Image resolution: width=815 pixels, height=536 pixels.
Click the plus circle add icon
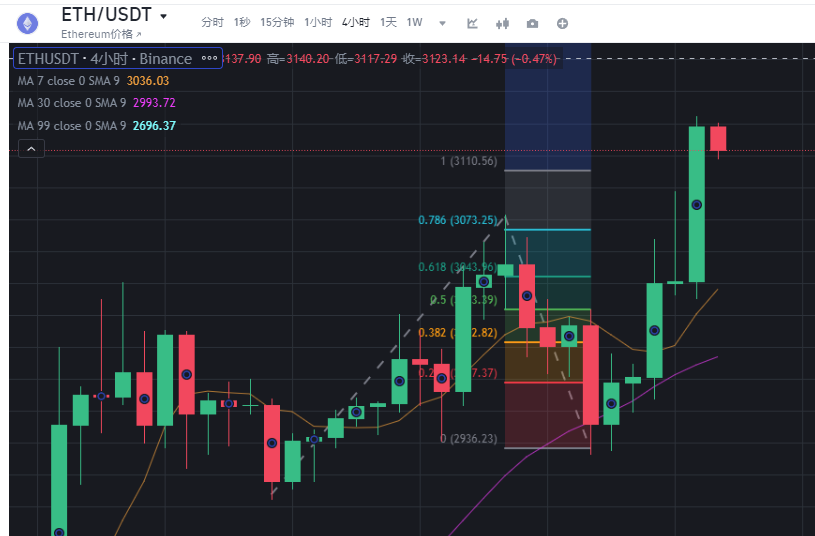(562, 23)
